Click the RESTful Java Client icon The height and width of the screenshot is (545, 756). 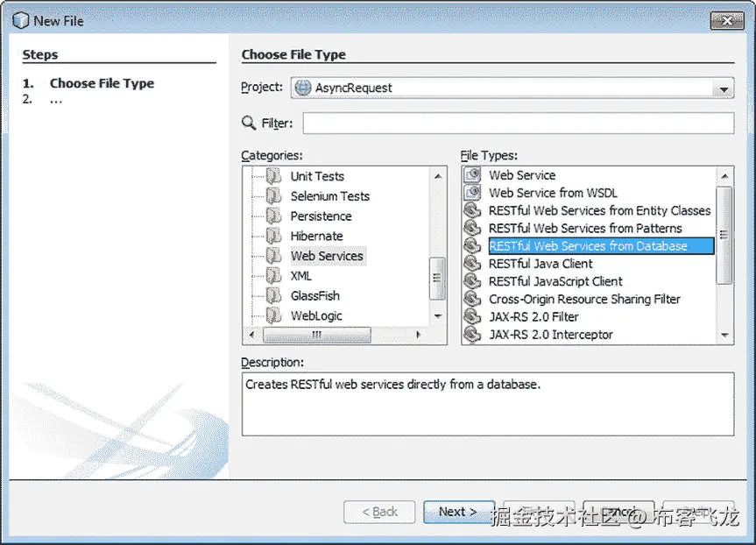click(x=472, y=264)
